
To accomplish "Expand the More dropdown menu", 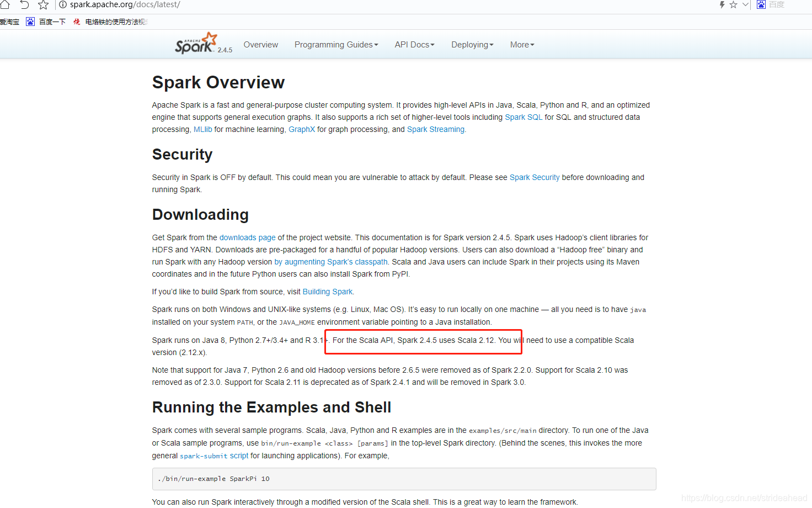I will tap(522, 45).
